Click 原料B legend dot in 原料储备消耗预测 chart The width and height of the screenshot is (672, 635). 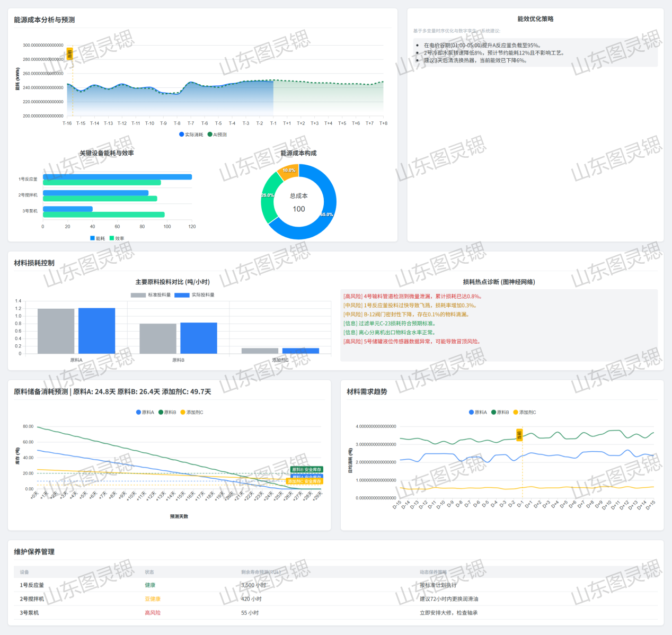pyautogui.click(x=161, y=412)
